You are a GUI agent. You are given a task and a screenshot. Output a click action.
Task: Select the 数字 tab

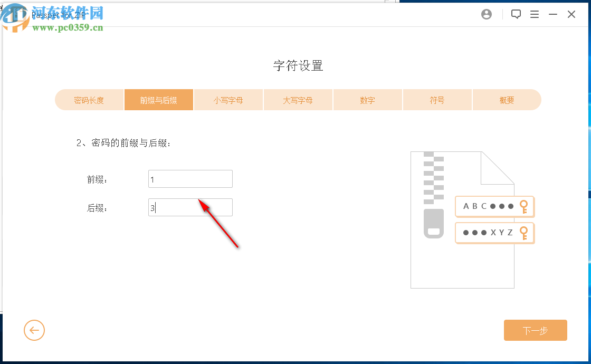367,100
